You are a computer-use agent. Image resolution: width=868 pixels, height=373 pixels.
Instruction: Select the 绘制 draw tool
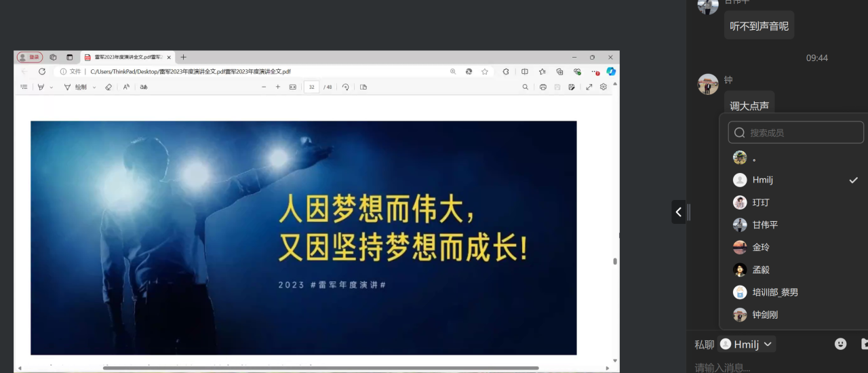[x=75, y=87]
